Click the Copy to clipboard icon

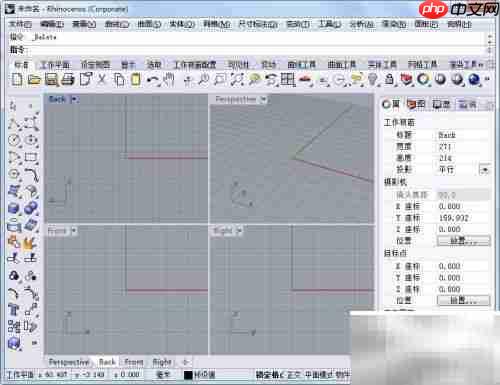tap(119, 80)
